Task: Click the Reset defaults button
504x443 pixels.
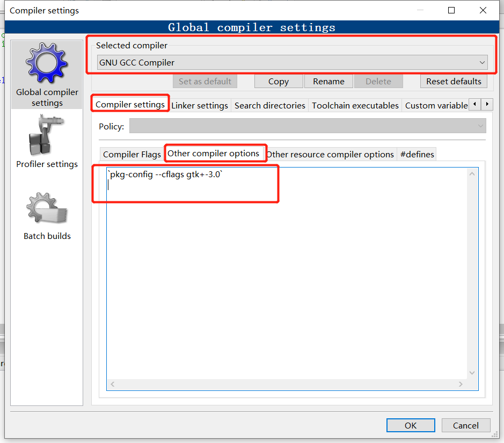Action: (454, 81)
